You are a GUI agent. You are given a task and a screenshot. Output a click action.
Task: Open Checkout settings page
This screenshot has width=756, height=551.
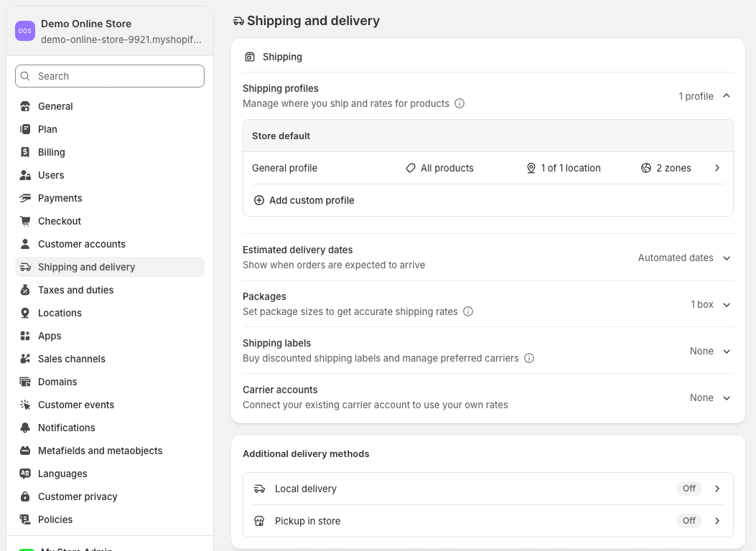tap(110, 221)
